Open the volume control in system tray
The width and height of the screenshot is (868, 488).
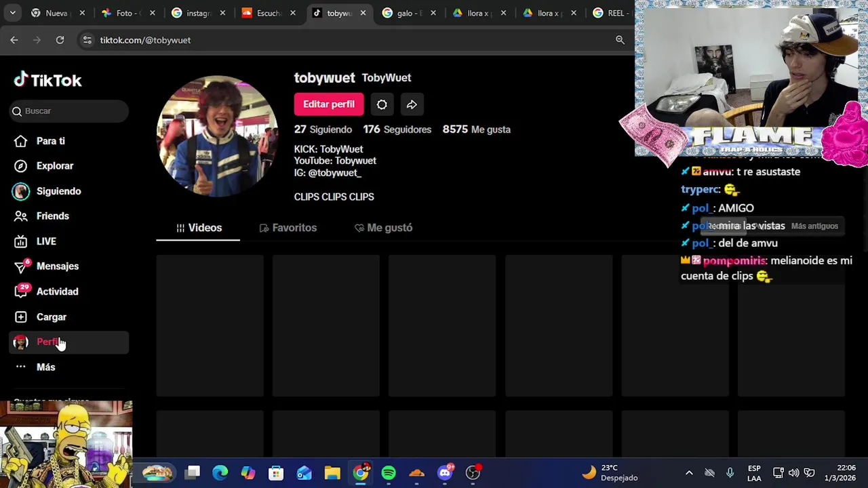pos(793,472)
